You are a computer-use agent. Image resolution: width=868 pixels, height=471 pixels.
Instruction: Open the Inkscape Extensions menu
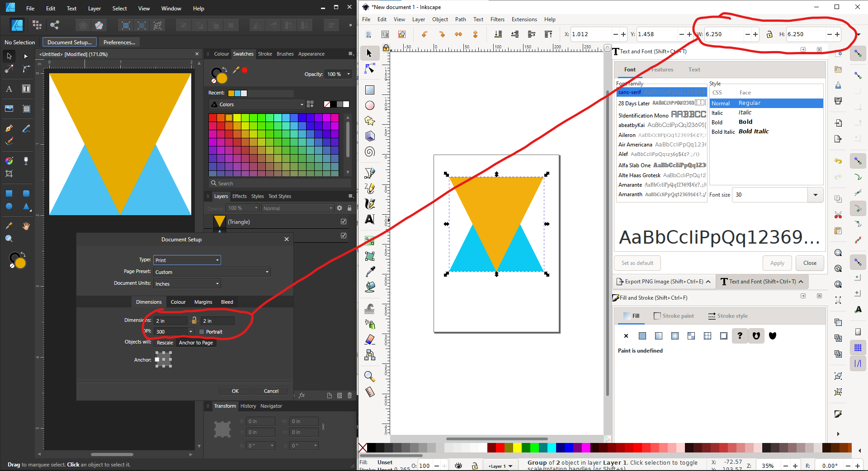(524, 19)
